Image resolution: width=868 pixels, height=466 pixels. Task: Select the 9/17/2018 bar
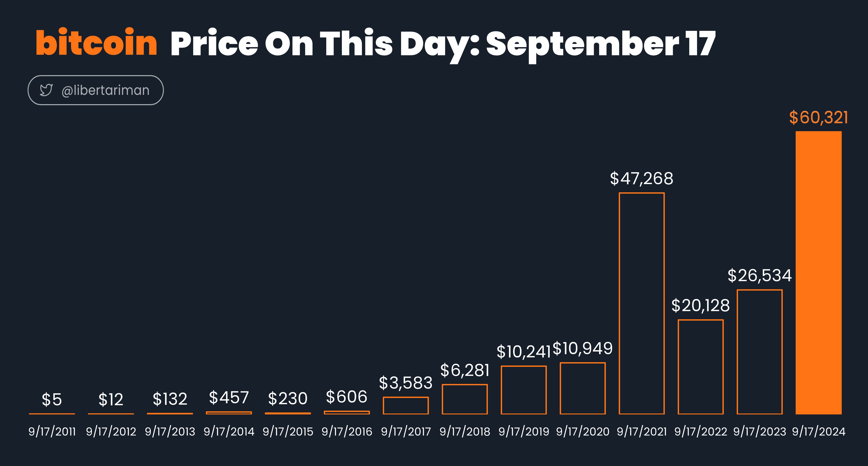[465, 399]
